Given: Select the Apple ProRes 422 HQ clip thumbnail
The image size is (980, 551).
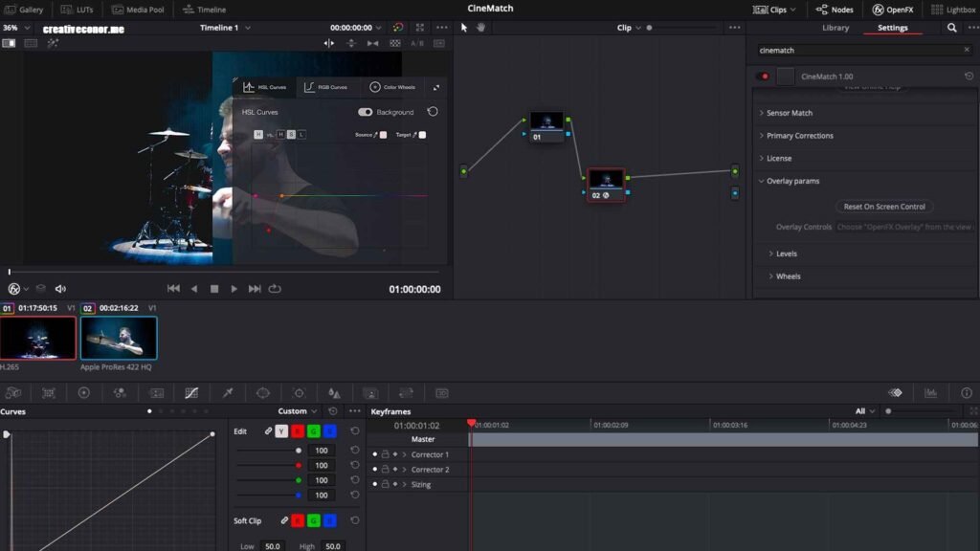Looking at the screenshot, I should [119, 338].
